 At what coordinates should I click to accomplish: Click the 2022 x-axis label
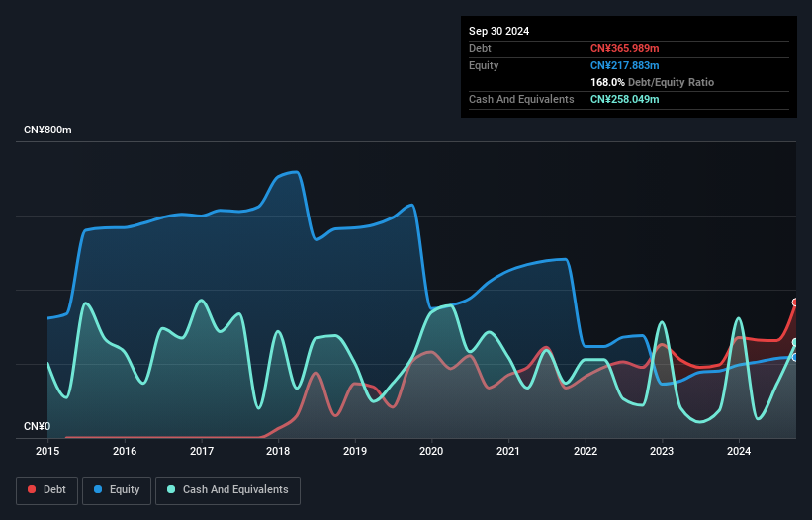coord(586,451)
